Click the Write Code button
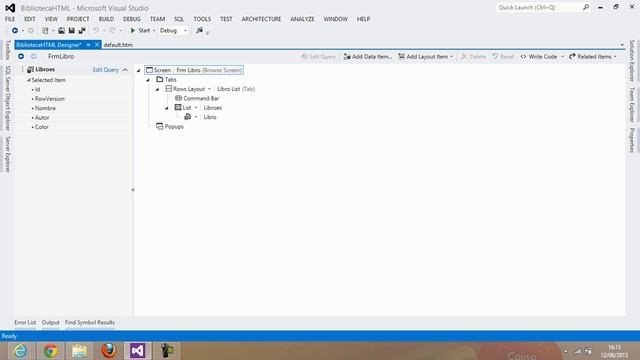640x360 pixels. pos(539,57)
